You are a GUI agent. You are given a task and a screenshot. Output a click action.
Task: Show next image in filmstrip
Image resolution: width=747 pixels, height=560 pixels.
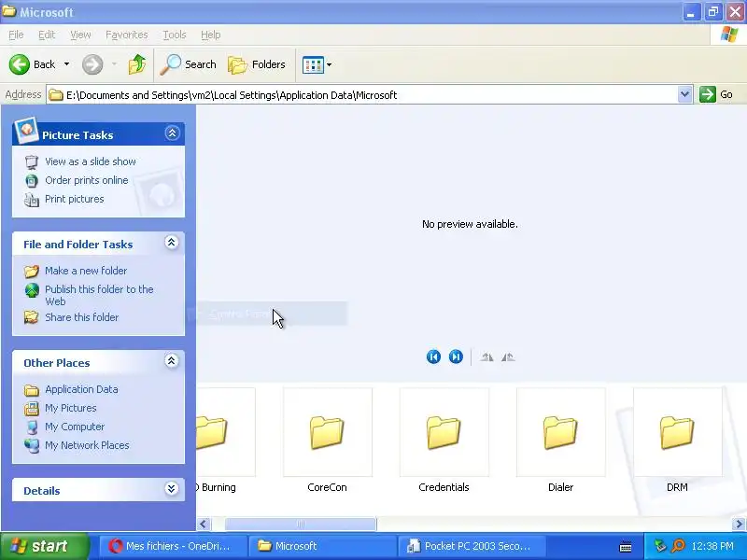[456, 357]
